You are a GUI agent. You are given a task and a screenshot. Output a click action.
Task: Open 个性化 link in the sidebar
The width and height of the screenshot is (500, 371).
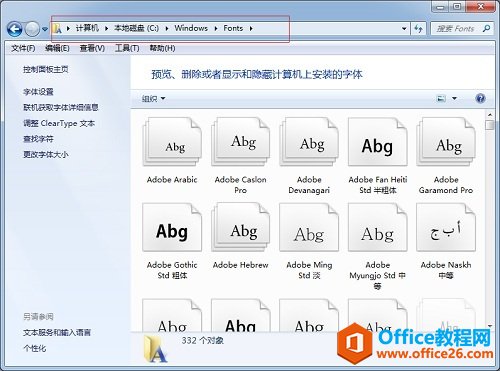click(35, 348)
